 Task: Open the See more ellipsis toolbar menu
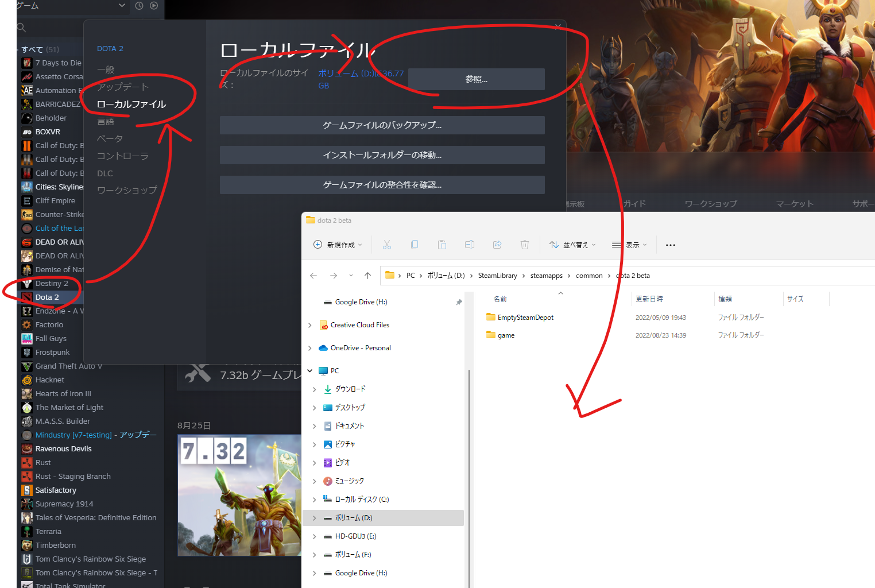pos(670,245)
